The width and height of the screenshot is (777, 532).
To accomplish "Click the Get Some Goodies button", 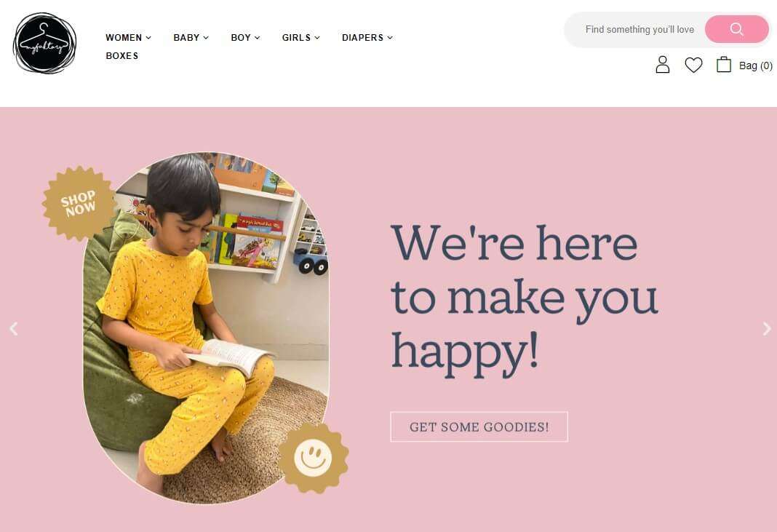I will pyautogui.click(x=479, y=427).
